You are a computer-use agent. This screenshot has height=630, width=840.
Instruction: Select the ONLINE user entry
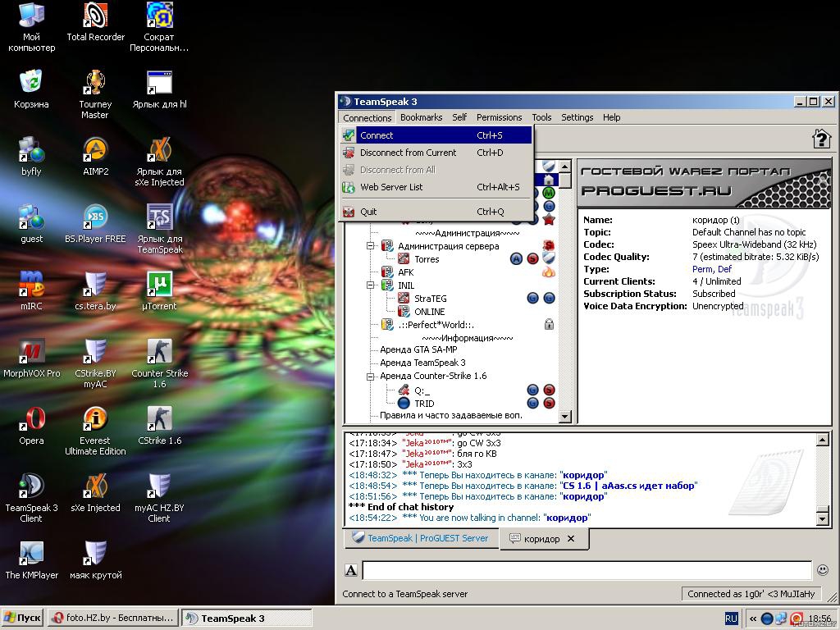click(x=429, y=312)
